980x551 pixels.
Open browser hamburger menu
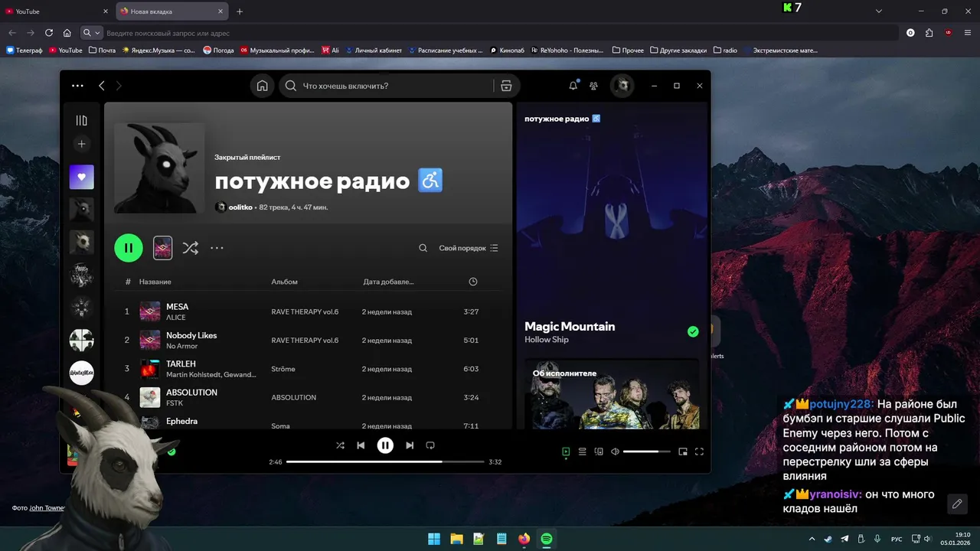pyautogui.click(x=968, y=33)
